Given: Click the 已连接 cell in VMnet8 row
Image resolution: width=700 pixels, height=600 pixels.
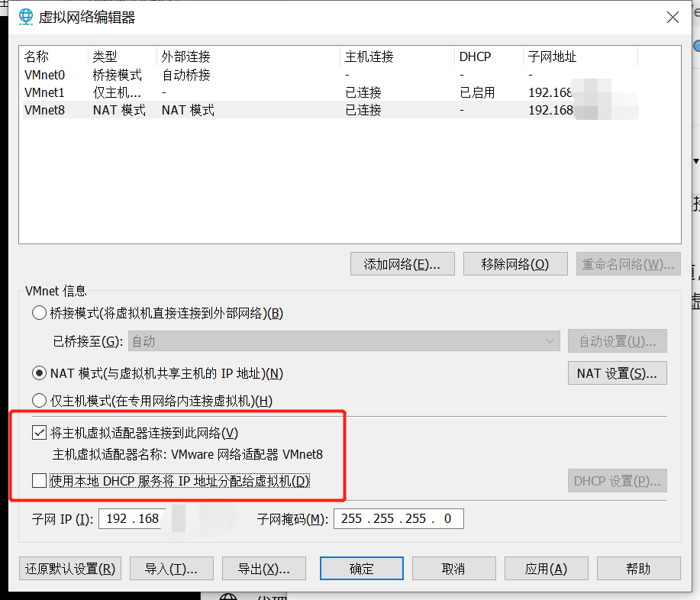Looking at the screenshot, I should (x=363, y=110).
